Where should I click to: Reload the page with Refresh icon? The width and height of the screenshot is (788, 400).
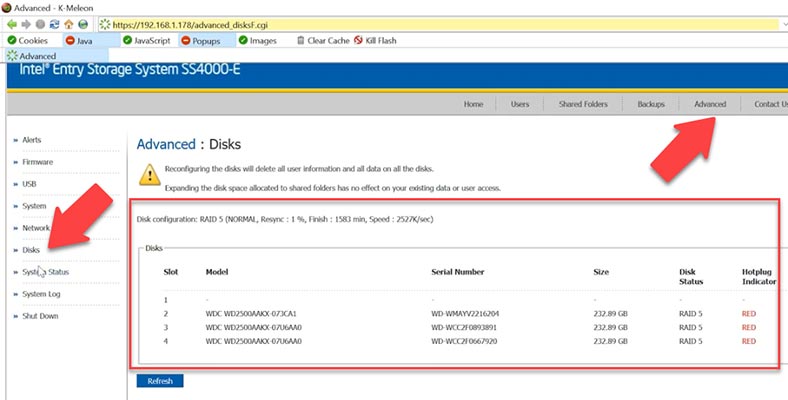(54, 24)
